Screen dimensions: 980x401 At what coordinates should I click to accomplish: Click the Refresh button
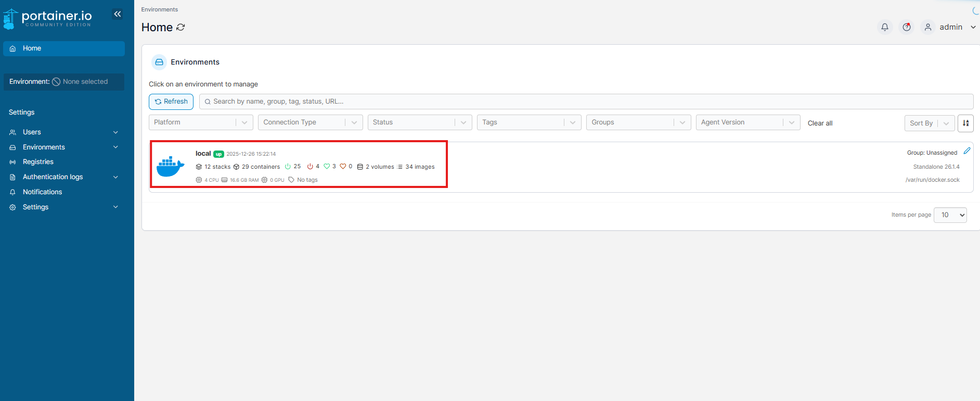171,102
